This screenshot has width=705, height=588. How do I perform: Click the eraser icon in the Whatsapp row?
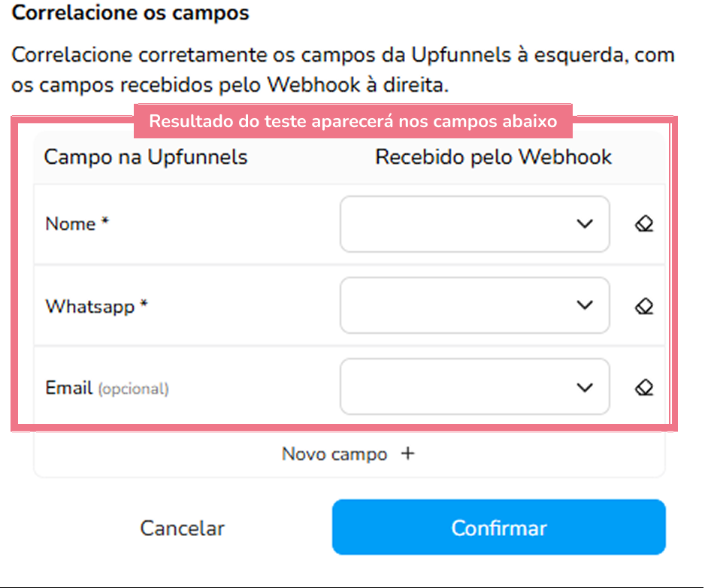point(644,306)
